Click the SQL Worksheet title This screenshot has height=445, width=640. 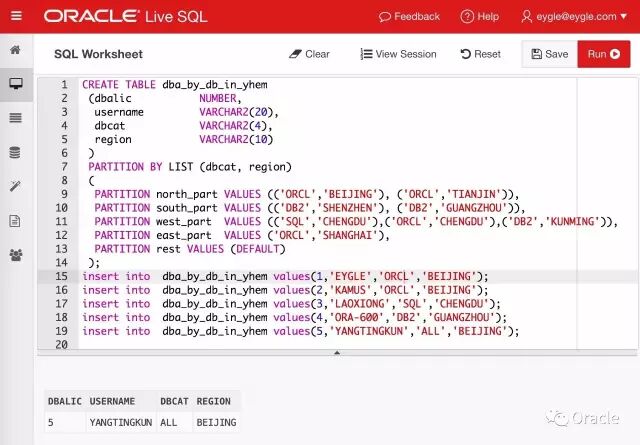pyautogui.click(x=98, y=54)
